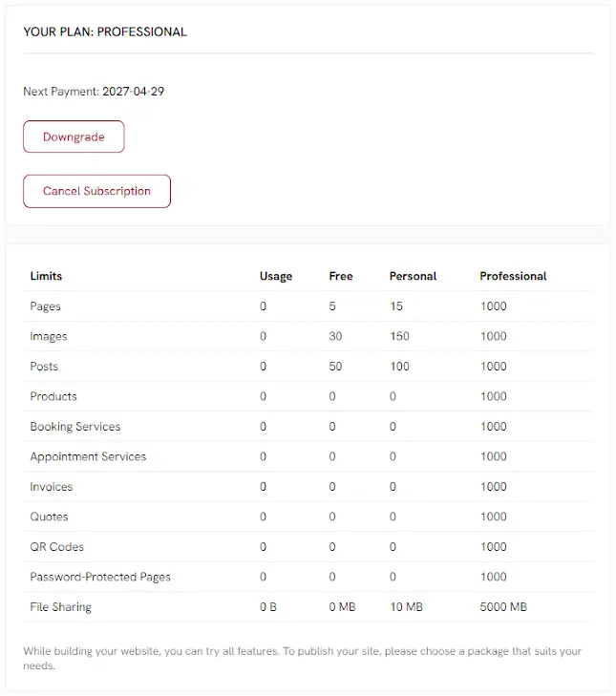616x696 pixels.
Task: Select the Appointment Services row label
Action: [88, 456]
